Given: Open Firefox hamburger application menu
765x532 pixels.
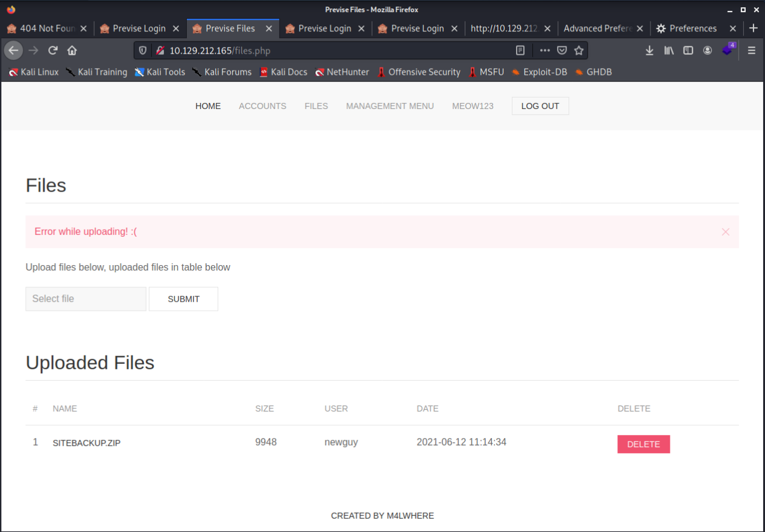Looking at the screenshot, I should point(751,51).
